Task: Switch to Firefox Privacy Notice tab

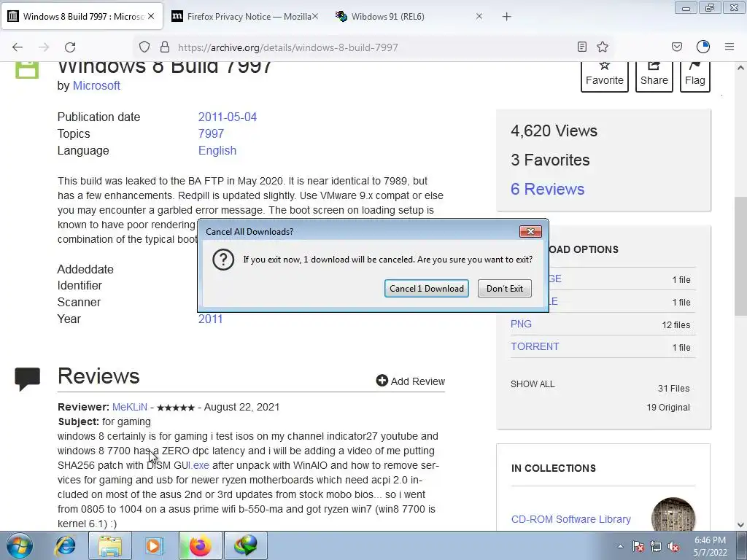Action: (x=245, y=17)
